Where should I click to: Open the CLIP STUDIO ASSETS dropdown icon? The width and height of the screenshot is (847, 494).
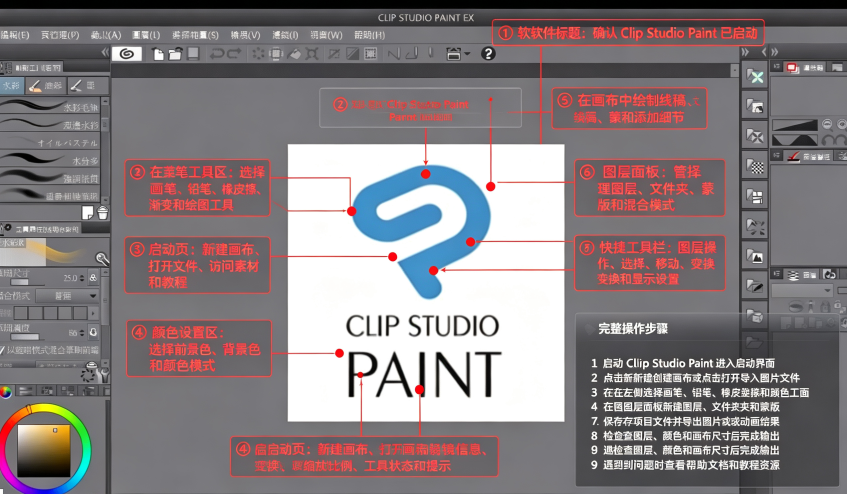[458, 53]
